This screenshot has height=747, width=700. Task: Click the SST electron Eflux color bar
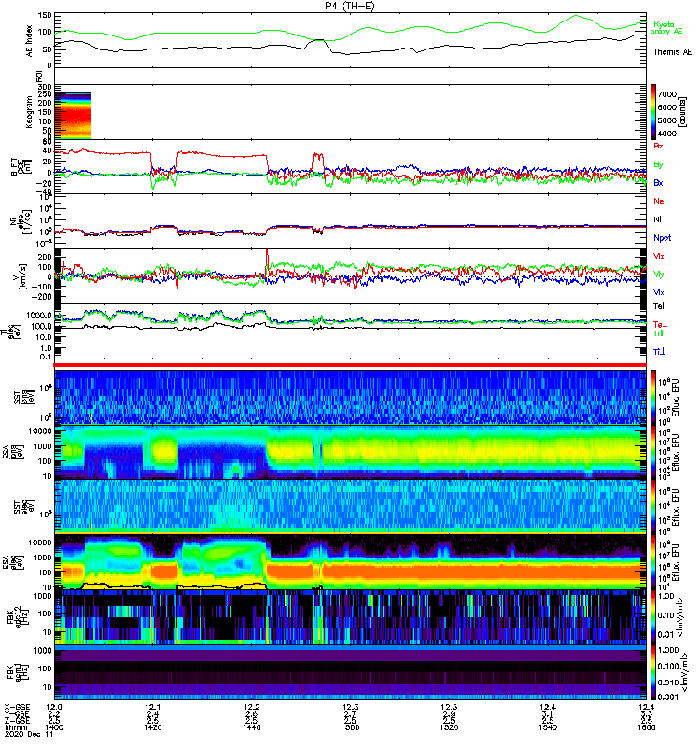point(653,507)
